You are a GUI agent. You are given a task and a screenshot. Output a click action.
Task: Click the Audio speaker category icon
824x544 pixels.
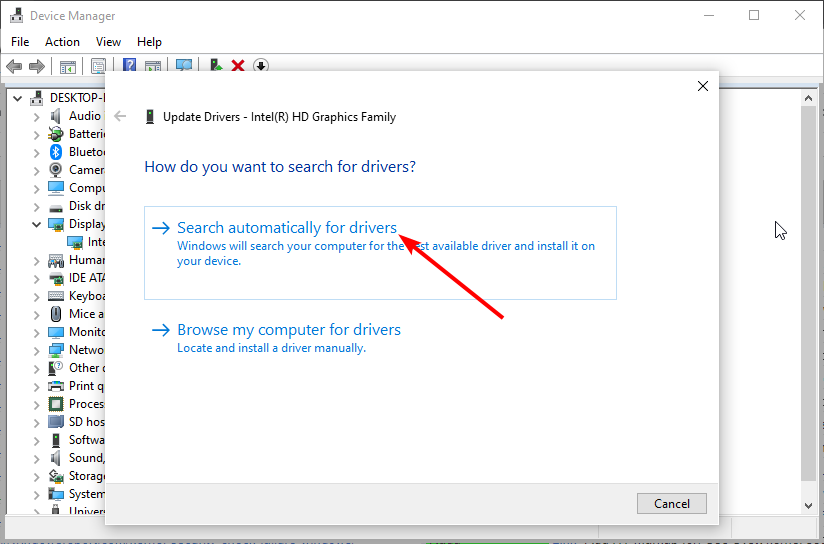[56, 116]
